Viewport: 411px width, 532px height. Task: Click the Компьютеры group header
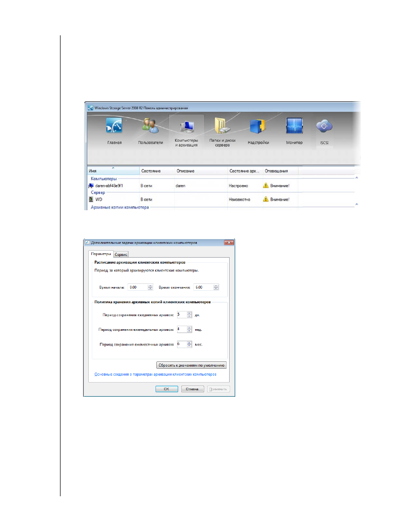pos(104,178)
